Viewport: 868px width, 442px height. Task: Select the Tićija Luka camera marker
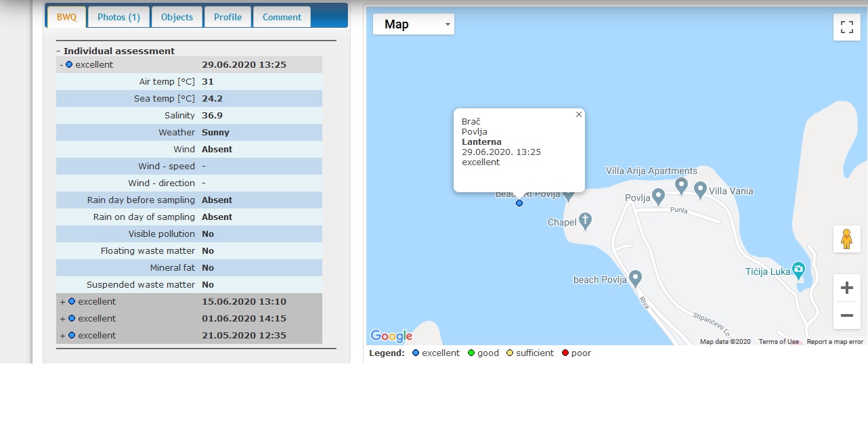799,270
